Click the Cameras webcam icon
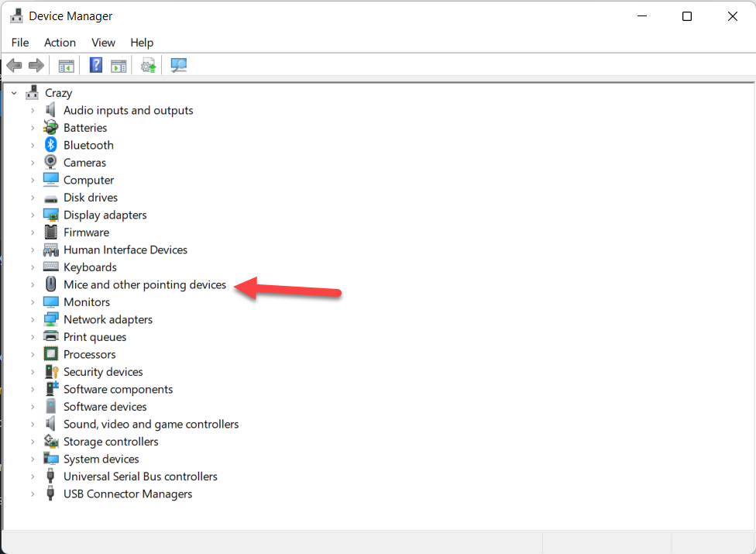756x554 pixels. (x=51, y=163)
